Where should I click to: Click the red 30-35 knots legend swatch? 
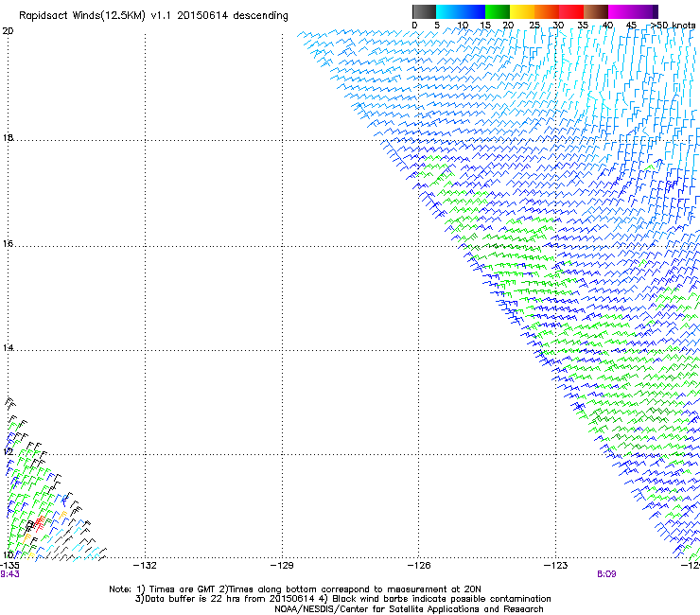coord(571,11)
